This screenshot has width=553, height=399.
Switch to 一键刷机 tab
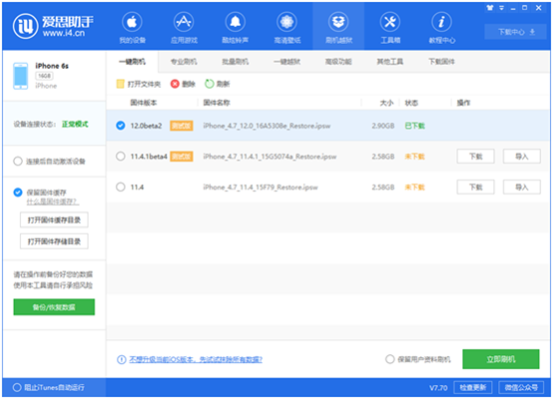coord(132,62)
